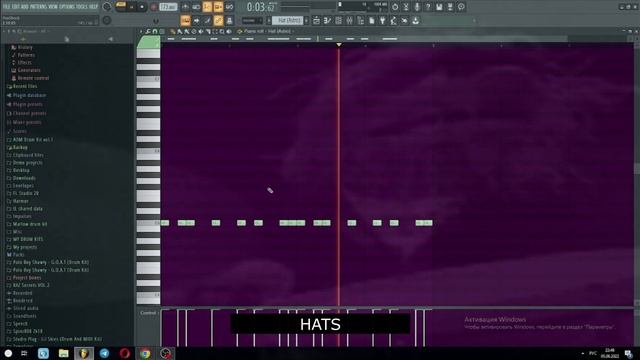
Task: Toggle the highlighted link icon in lower row
Action: click(x=218, y=20)
